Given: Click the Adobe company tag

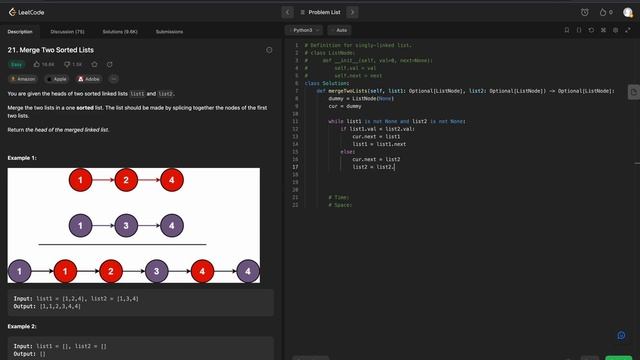Looking at the screenshot, I should 89,79.
